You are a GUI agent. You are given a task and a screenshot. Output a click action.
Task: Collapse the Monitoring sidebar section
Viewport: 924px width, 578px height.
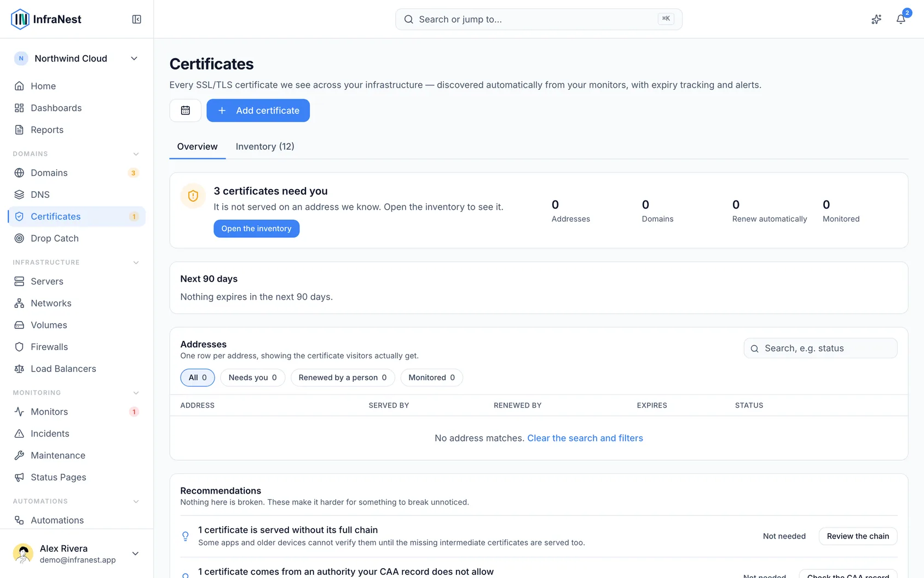tap(136, 393)
